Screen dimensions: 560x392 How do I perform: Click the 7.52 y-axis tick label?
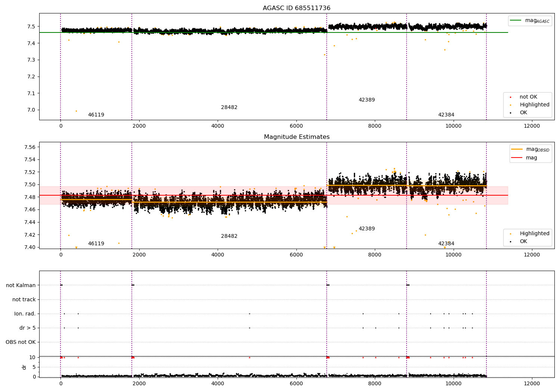(29, 172)
